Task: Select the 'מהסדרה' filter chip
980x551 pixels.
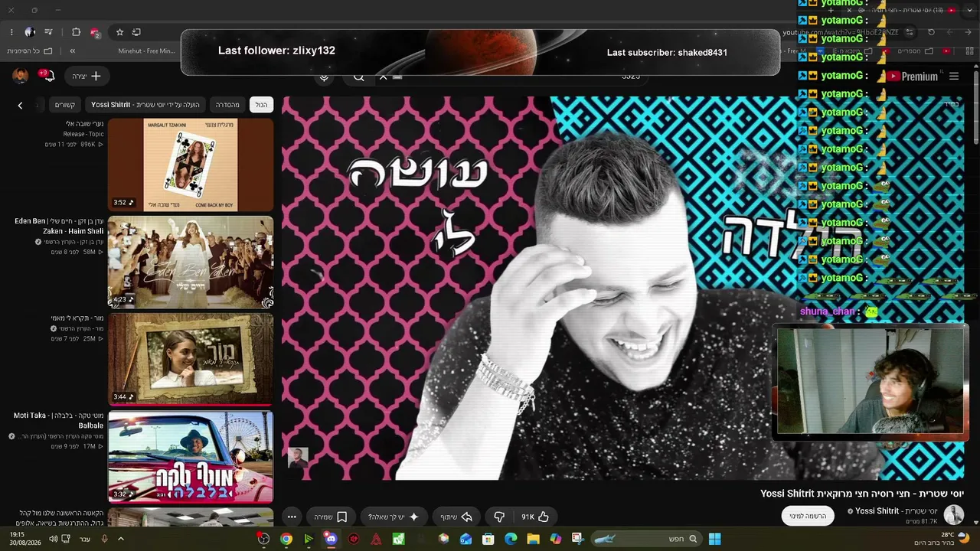Action: point(227,105)
